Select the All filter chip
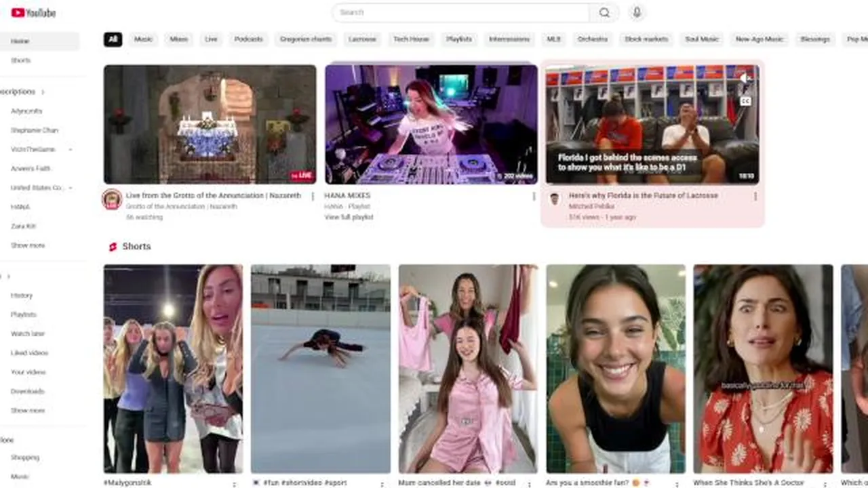Screen dimensions: 868x488 [x=113, y=39]
